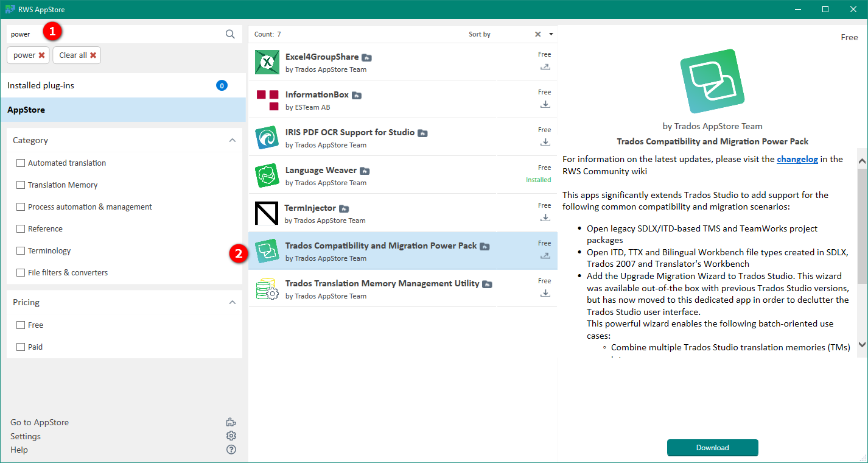Check Process automation & management category
This screenshot has height=463, width=868.
coord(21,207)
